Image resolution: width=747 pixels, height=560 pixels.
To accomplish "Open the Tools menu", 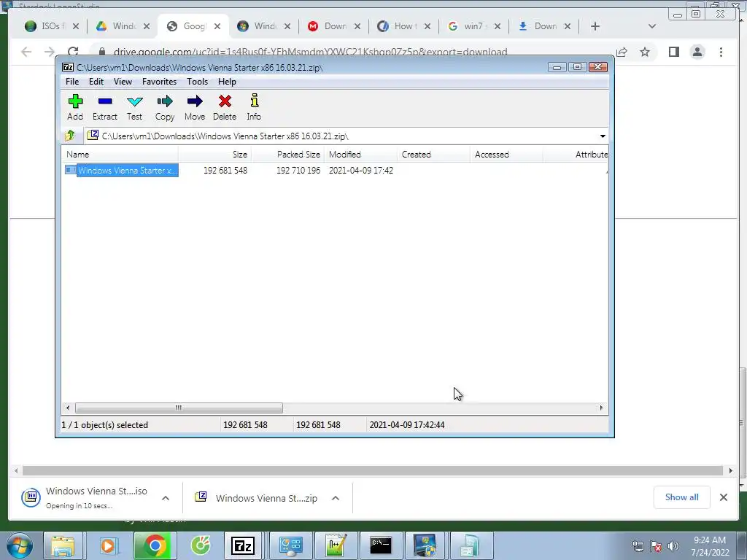I will click(x=197, y=82).
